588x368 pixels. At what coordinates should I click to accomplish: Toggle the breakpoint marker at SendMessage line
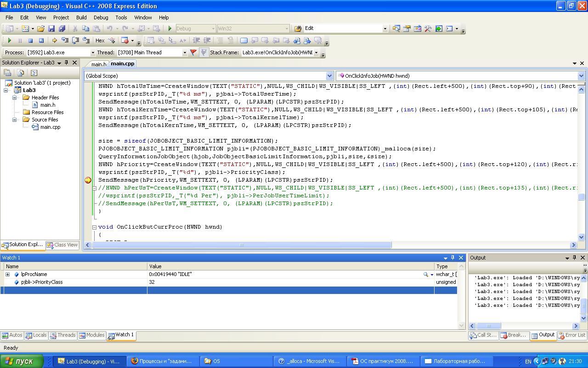88,180
